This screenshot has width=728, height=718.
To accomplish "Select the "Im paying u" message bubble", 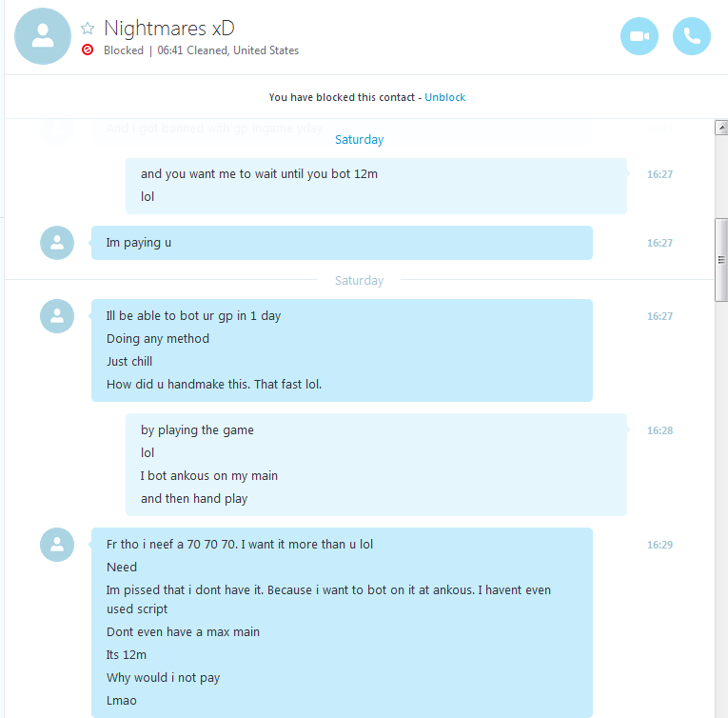I will 342,243.
